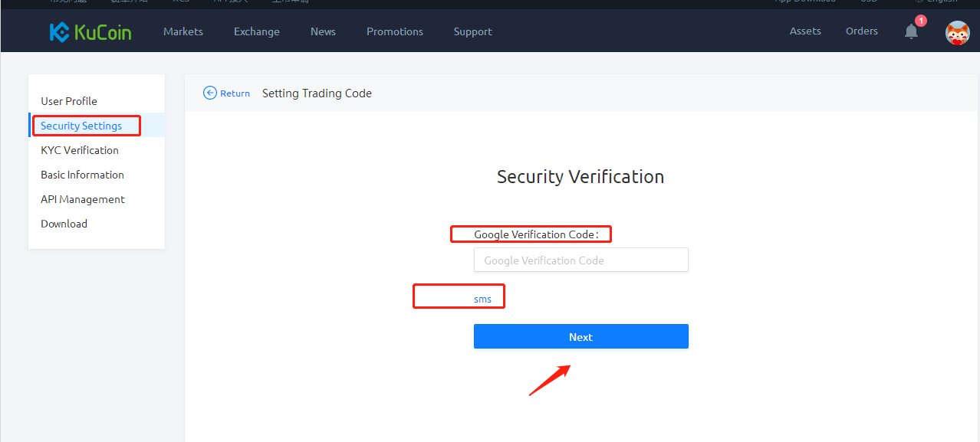980x442 pixels.
Task: Click the Security Verification title
Action: pyautogui.click(x=580, y=176)
